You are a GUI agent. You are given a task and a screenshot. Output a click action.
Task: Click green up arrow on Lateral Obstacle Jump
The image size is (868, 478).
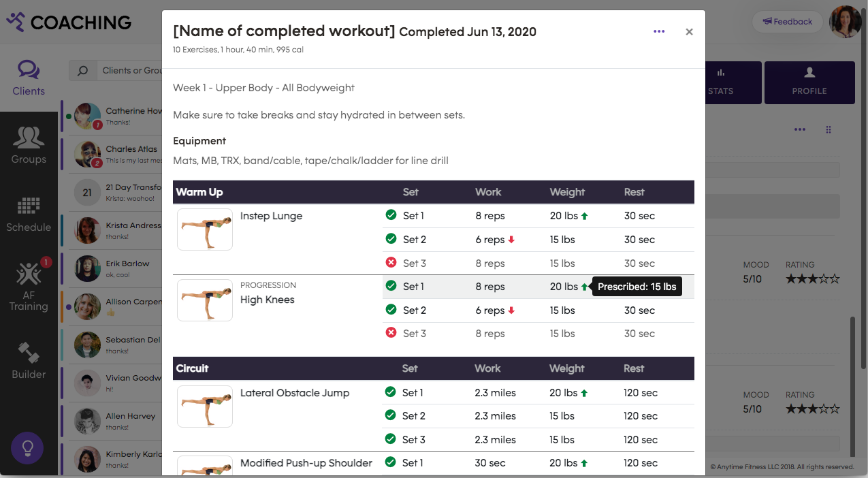pos(584,393)
